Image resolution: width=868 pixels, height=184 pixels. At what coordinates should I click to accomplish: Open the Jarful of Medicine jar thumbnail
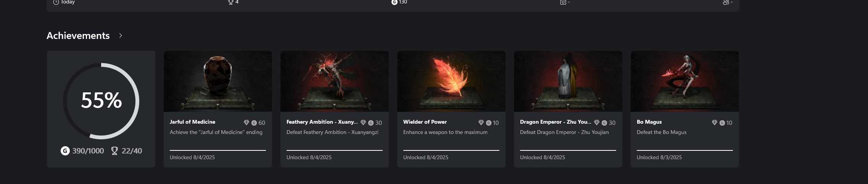pyautogui.click(x=218, y=81)
